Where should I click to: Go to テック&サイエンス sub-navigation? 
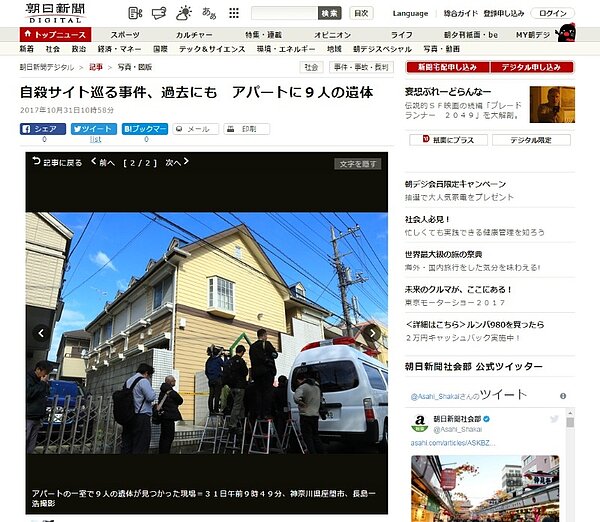(x=212, y=49)
